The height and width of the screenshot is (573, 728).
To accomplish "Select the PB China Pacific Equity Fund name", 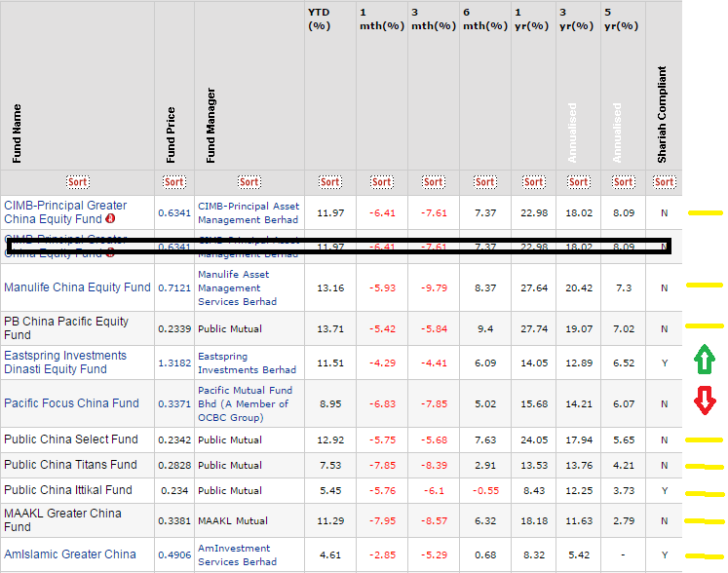I will 66,328.
